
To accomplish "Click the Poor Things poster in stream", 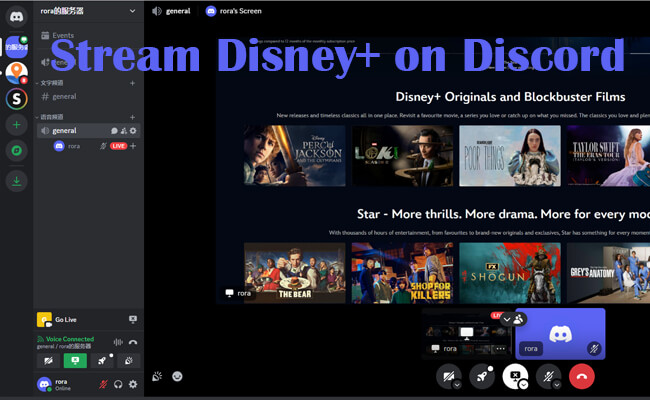I will tap(509, 156).
